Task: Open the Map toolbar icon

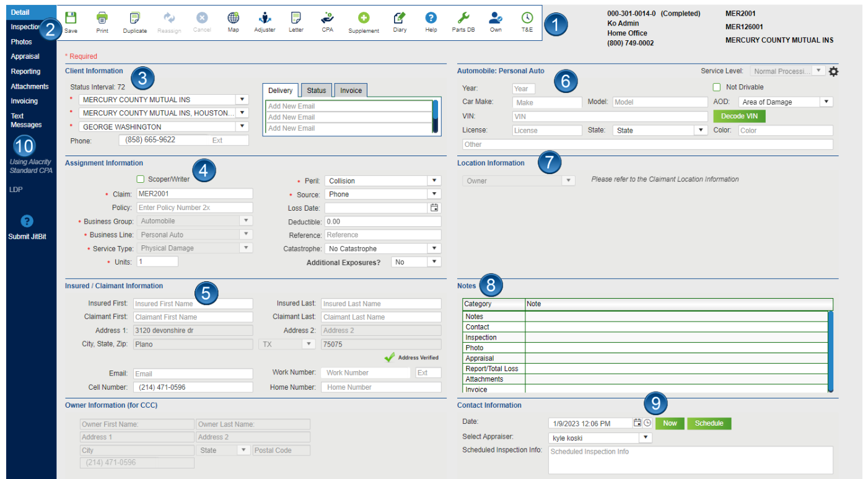Action: click(234, 18)
